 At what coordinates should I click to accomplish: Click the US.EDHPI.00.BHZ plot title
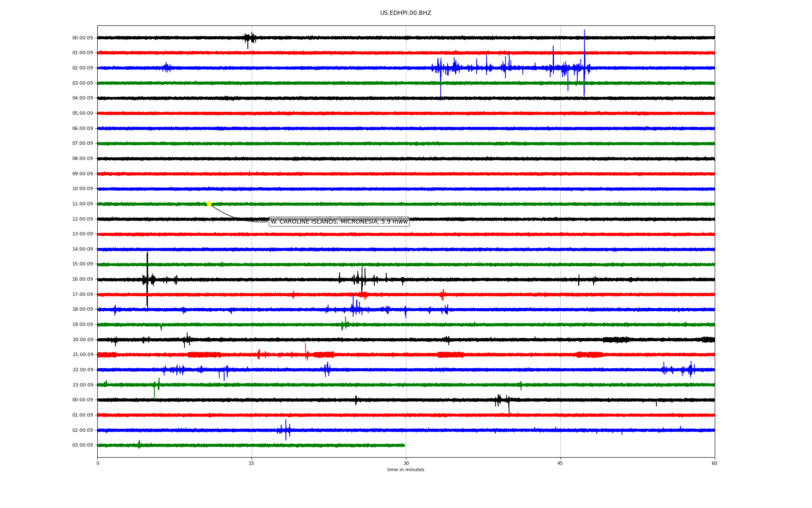click(x=405, y=13)
